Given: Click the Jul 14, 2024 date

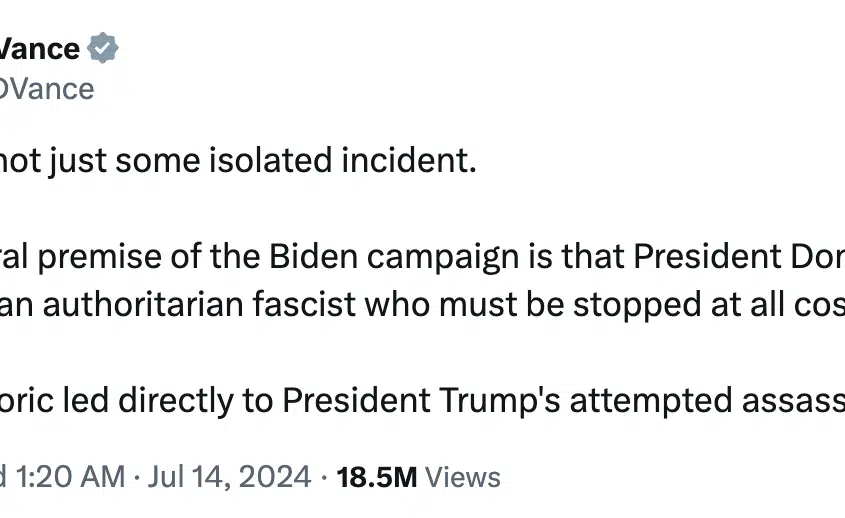Looking at the screenshot, I should tap(229, 476).
